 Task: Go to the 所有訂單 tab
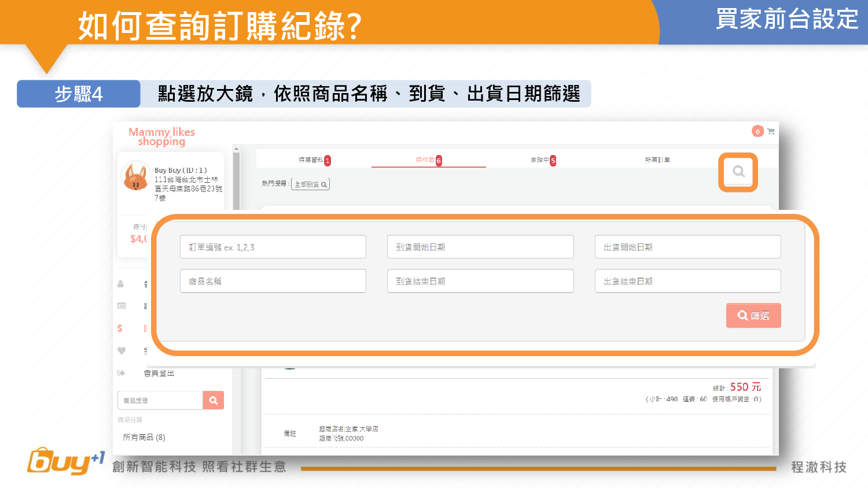657,160
